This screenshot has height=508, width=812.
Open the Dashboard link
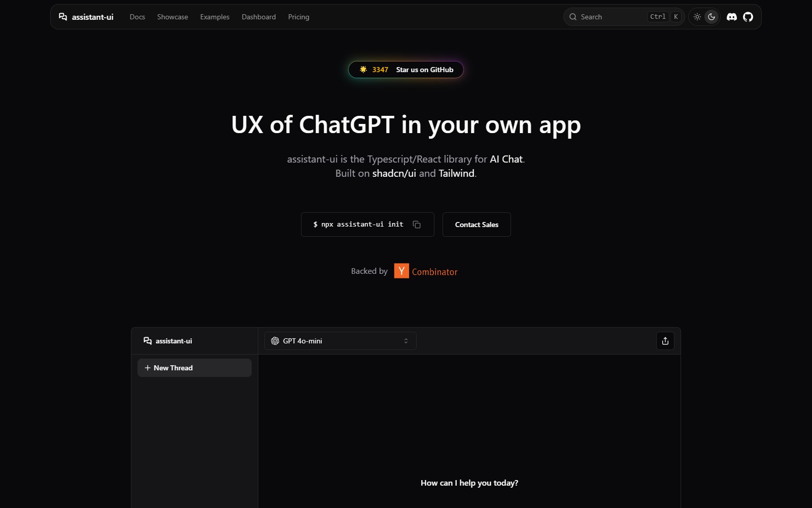[x=259, y=17]
